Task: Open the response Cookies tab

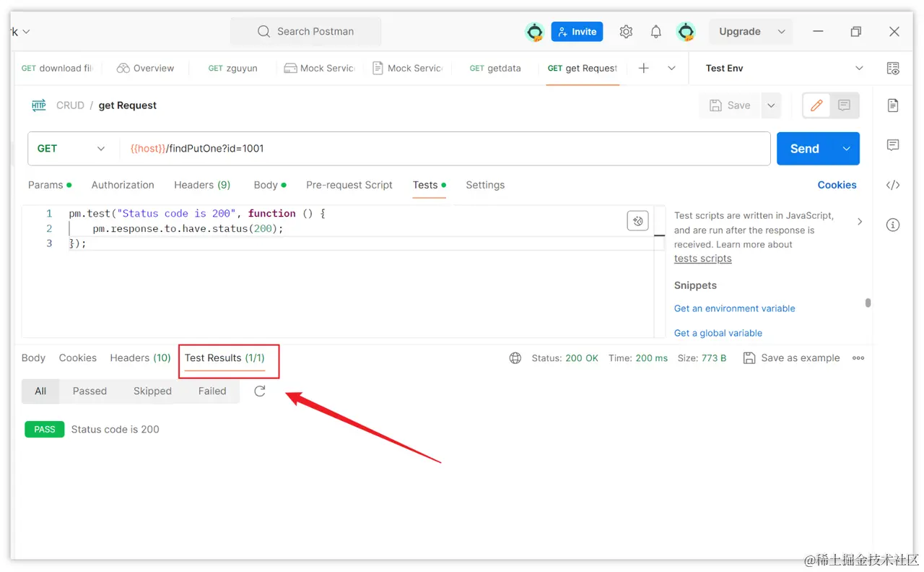Action: tap(78, 358)
